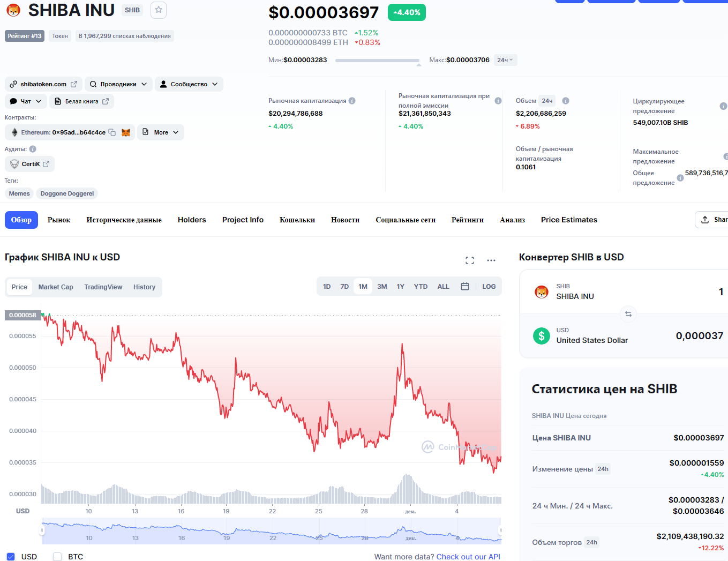
Task: Change the 24h period for Изменение цены
Action: coord(603,469)
